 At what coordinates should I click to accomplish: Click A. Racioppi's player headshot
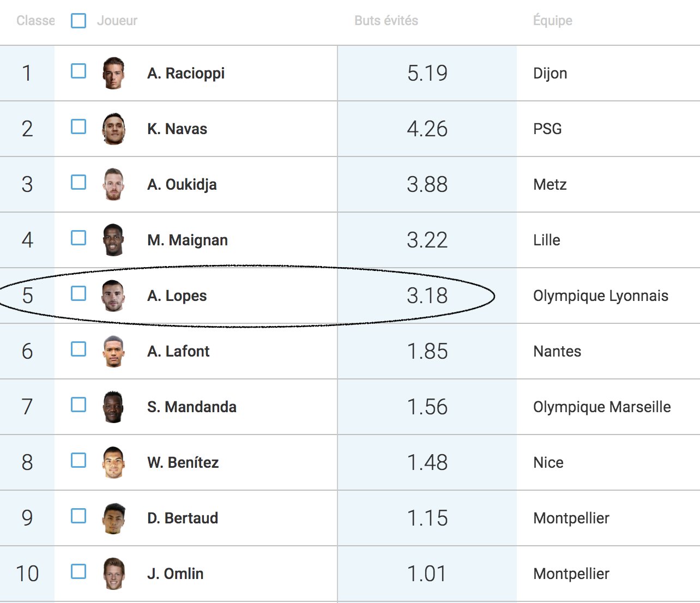click(113, 73)
